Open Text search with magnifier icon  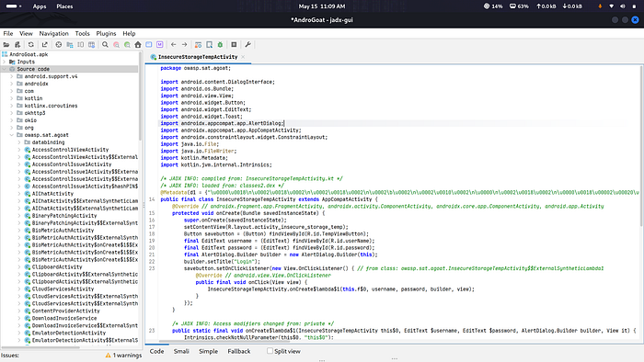105,45
